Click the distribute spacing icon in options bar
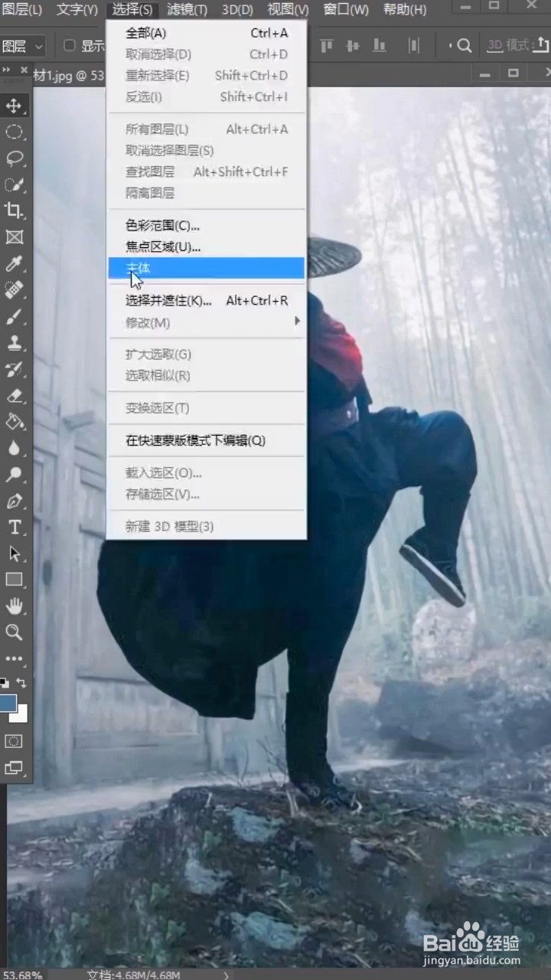551x980 pixels. coord(414,46)
